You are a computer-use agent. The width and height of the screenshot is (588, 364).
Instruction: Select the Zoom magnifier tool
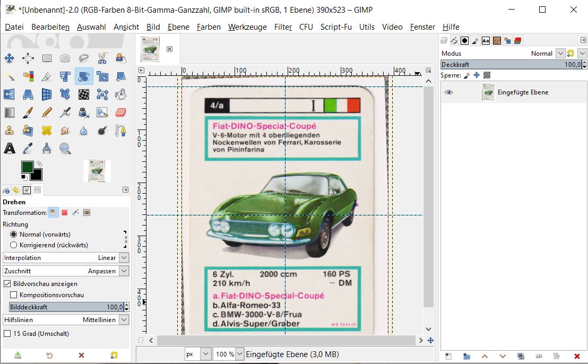[x=65, y=149]
